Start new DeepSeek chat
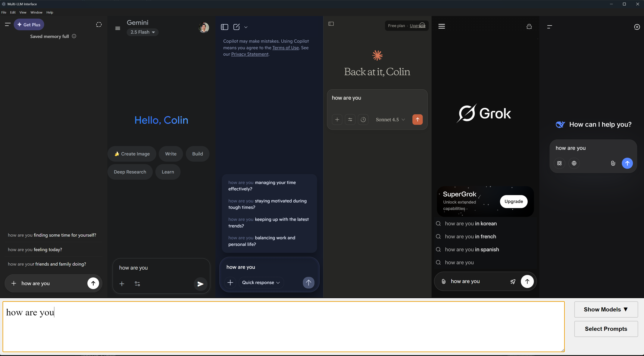644x356 pixels. [x=637, y=27]
